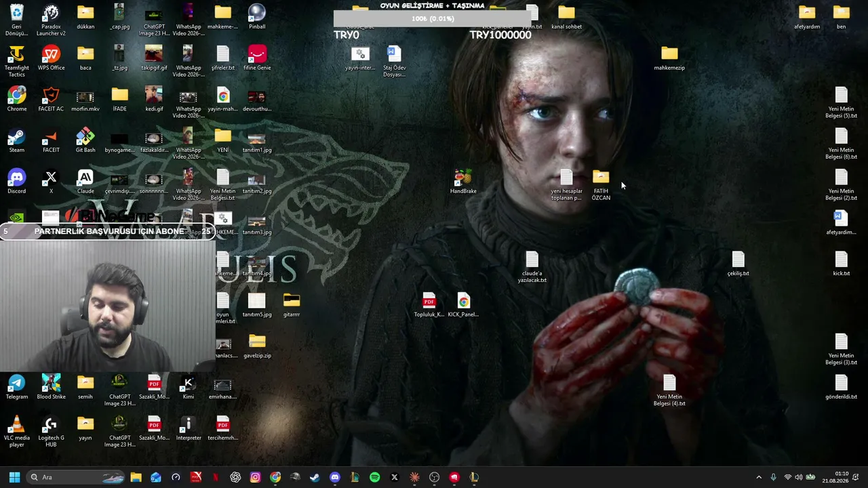This screenshot has width=868, height=488.
Task: Select the Interpreter desktop shortcut
Action: tap(189, 428)
